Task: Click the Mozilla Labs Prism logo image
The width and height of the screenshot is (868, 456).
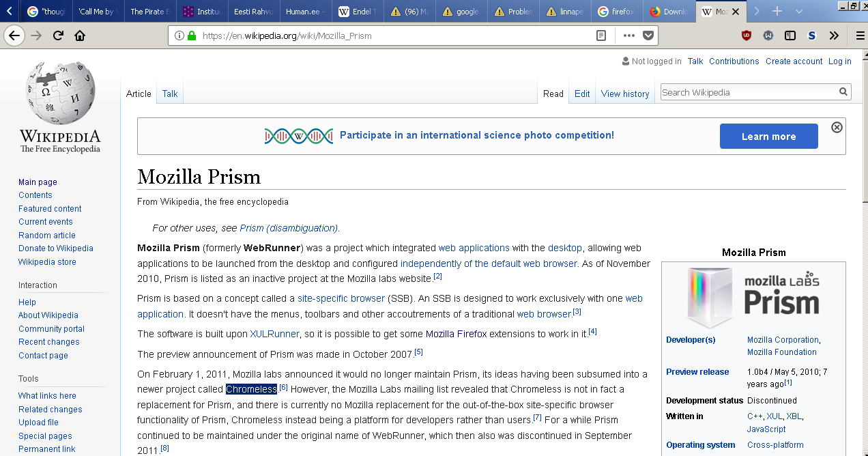Action: (753, 298)
